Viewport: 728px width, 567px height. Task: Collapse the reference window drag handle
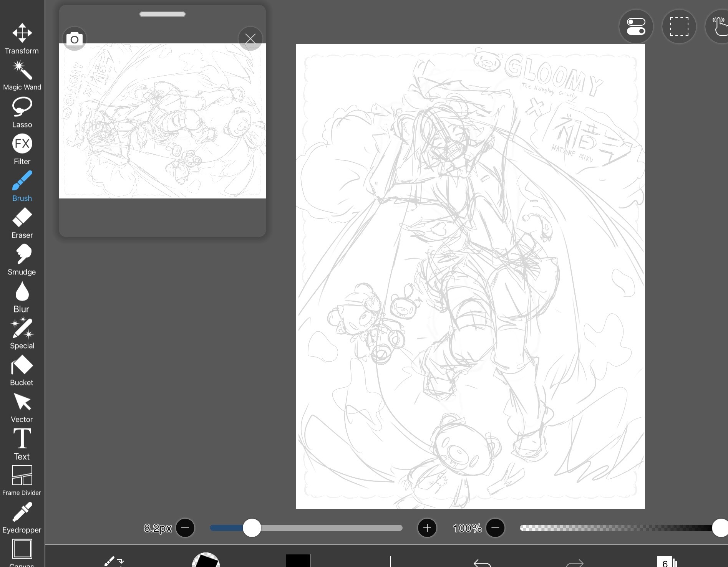pos(162,15)
